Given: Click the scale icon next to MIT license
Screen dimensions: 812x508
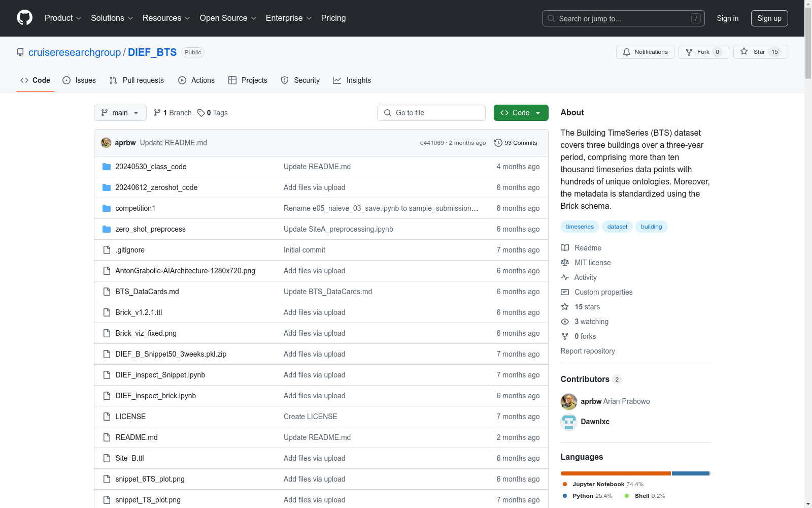Looking at the screenshot, I should pos(565,263).
